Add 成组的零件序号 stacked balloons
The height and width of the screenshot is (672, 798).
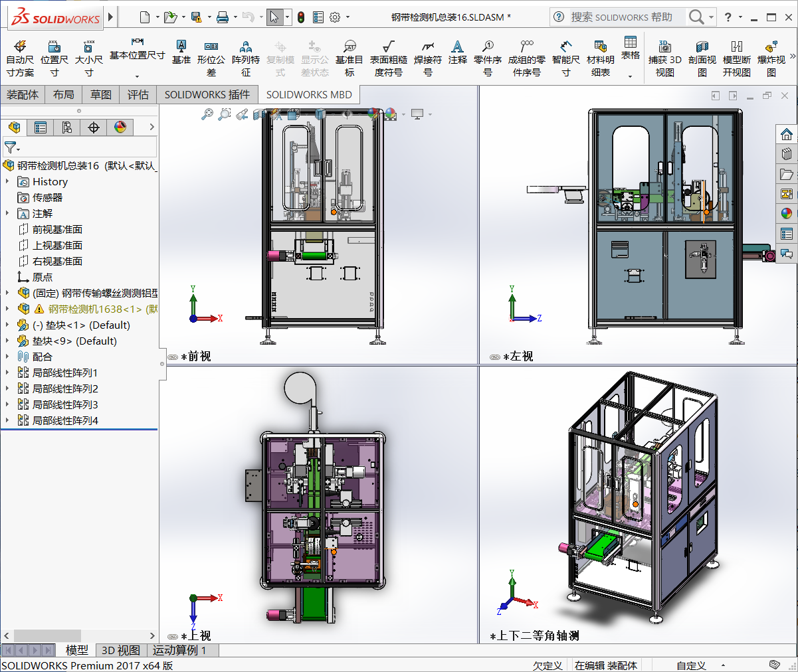527,58
